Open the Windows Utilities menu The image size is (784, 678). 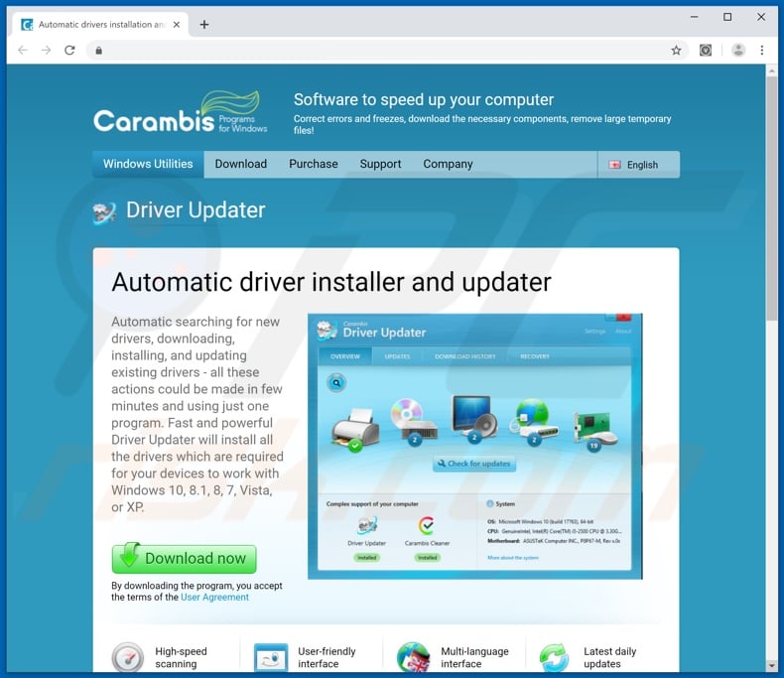[x=148, y=164]
